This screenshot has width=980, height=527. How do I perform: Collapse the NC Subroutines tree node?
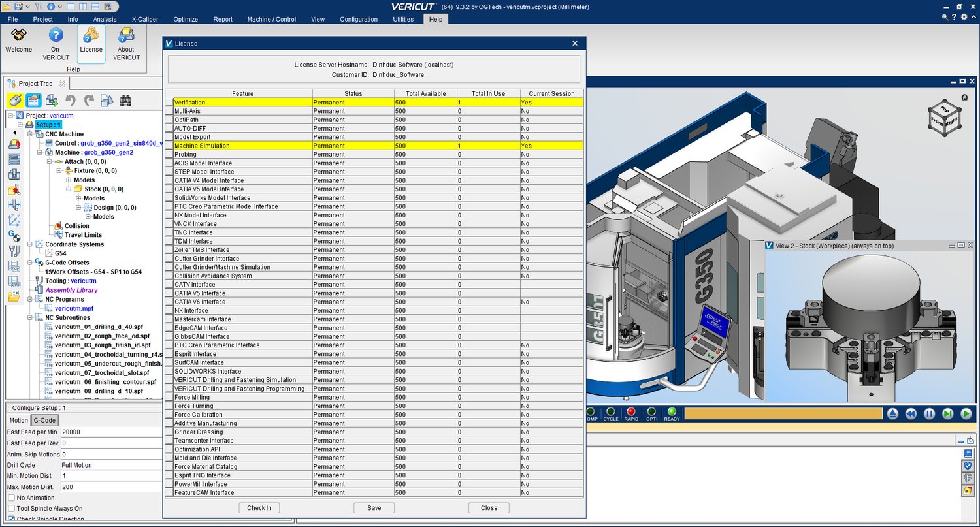tap(29, 317)
